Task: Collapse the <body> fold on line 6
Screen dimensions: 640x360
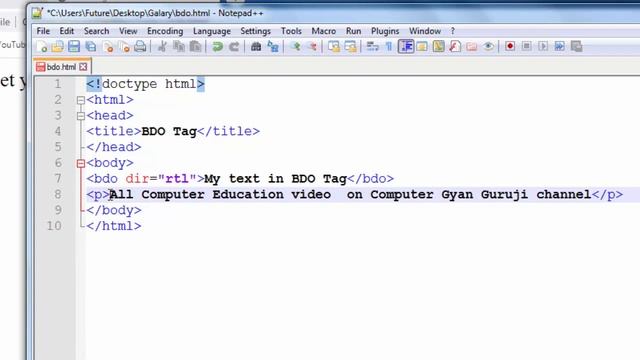Action: coord(81,163)
